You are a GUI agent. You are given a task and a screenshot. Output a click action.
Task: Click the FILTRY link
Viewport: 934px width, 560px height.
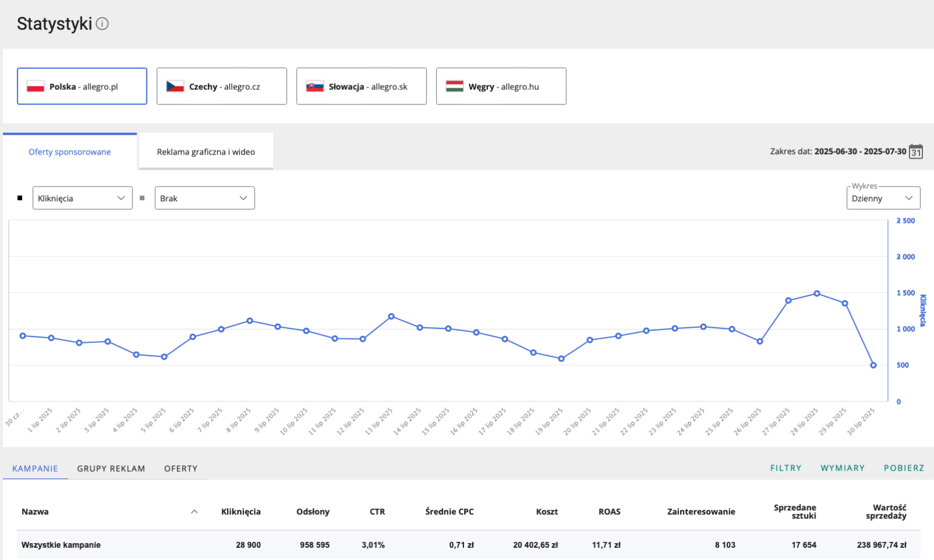785,468
